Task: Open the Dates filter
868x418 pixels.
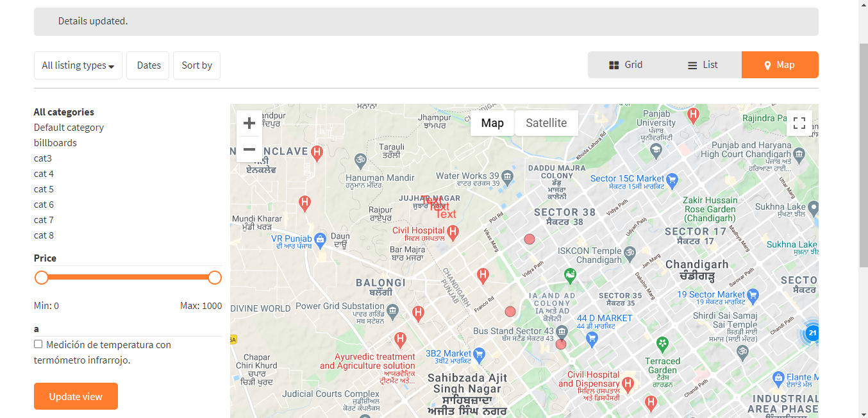Action: coord(148,65)
